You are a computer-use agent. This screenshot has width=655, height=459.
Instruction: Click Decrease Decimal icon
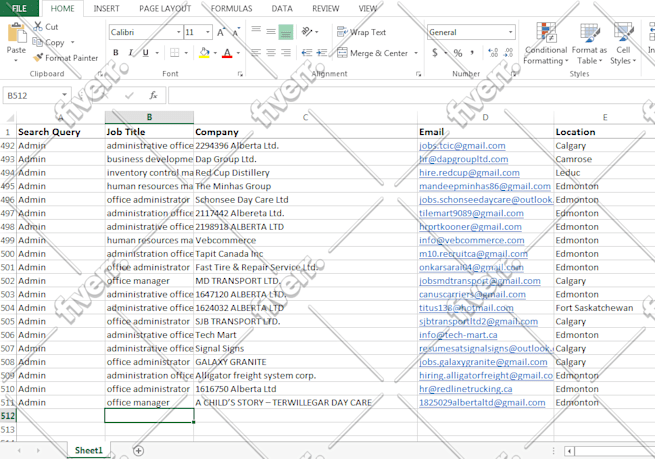click(508, 53)
